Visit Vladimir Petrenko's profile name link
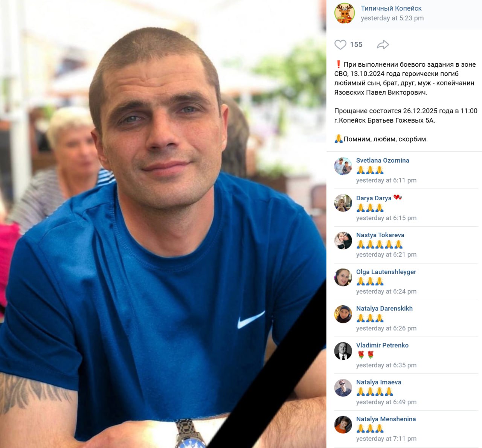 382,345
